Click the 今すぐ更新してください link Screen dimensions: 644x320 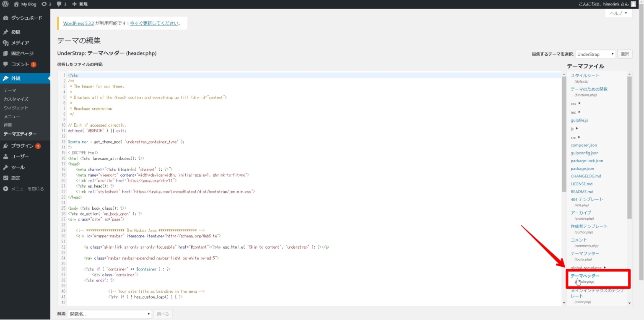pyautogui.click(x=154, y=23)
